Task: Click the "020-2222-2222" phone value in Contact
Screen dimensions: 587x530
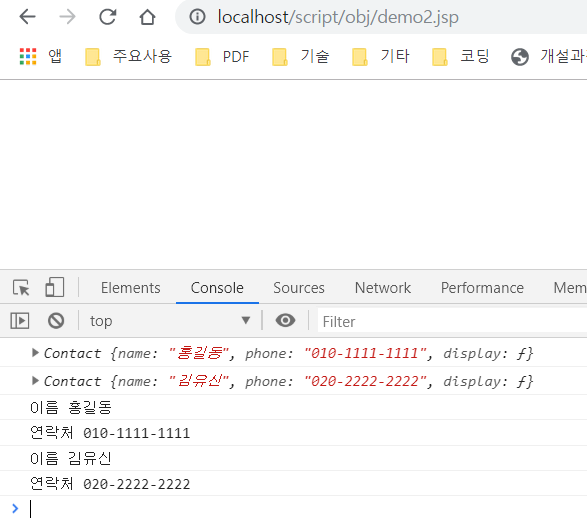Action: [365, 381]
